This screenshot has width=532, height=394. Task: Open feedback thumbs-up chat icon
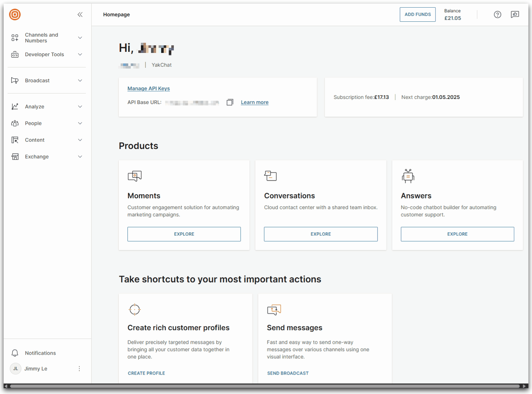pyautogui.click(x=515, y=14)
